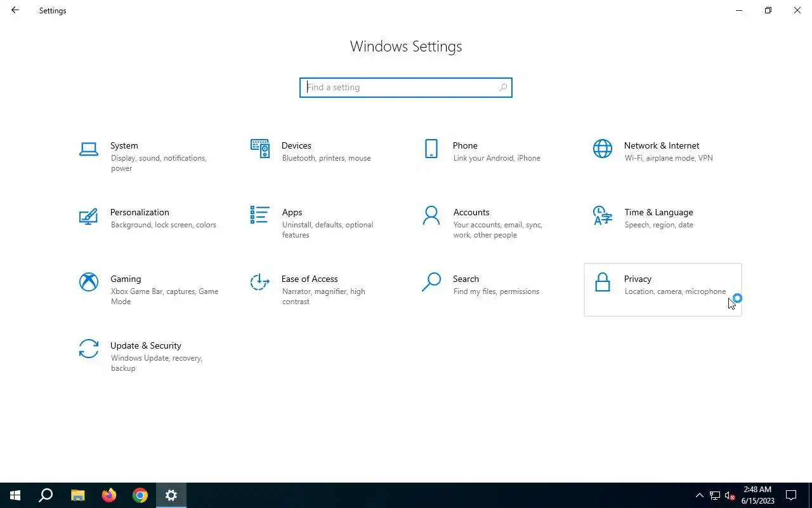This screenshot has height=508, width=812.
Task: Open the Search settings label
Action: [466, 279]
